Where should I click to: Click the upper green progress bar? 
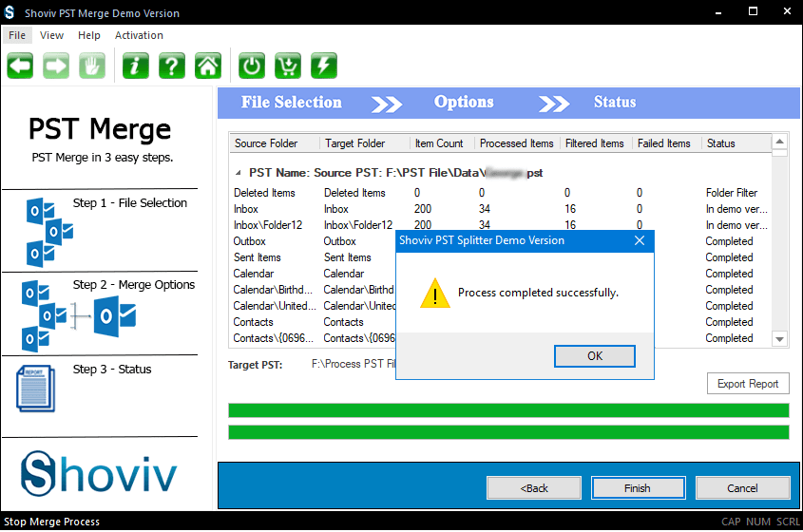[x=508, y=410]
